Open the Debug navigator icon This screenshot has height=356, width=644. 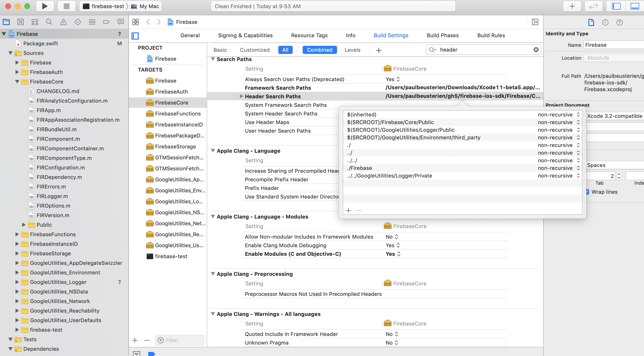92,22
